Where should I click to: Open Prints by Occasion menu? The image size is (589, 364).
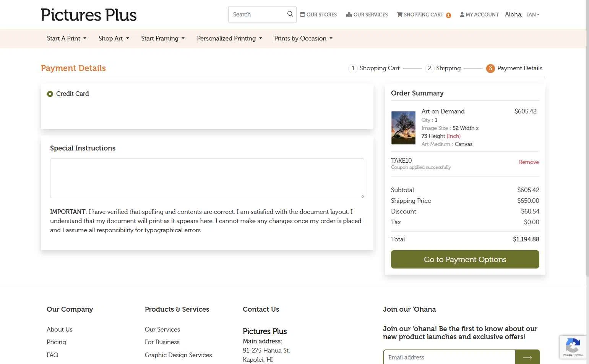[x=303, y=38]
